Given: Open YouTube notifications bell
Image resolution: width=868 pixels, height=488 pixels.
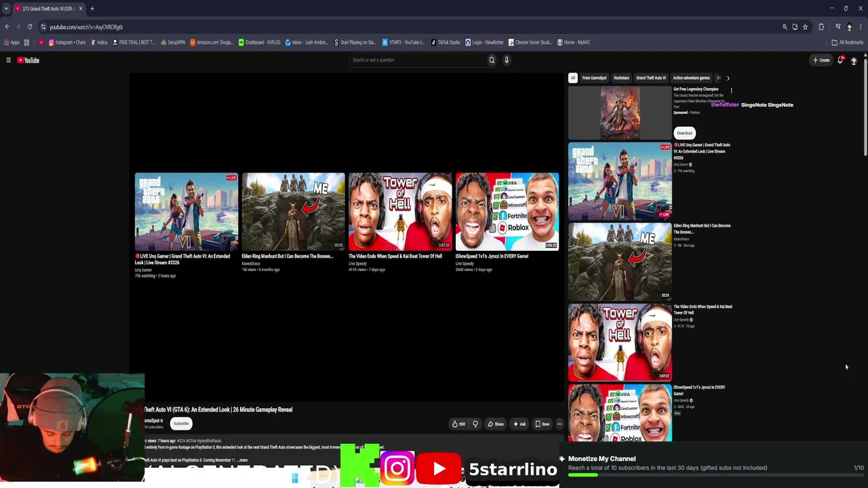Looking at the screenshot, I should (x=840, y=60).
